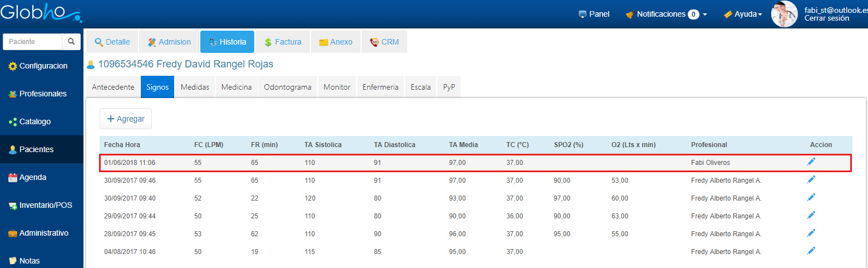This screenshot has width=868, height=268.
Task: Open the user profile avatar
Action: point(784,14)
